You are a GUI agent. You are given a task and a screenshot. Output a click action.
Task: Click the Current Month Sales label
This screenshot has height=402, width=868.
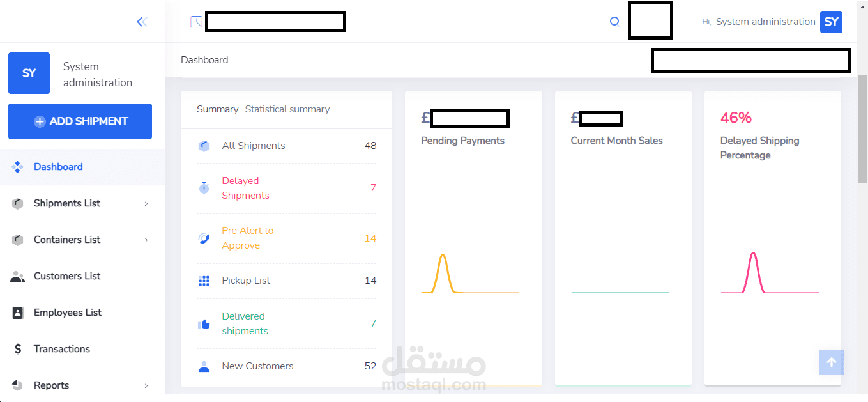coord(616,141)
